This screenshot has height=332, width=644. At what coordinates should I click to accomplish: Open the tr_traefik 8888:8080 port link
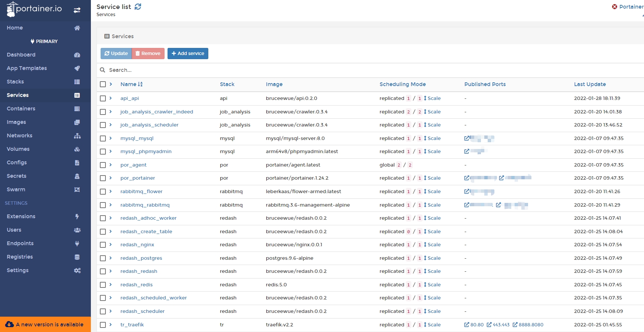(528, 325)
